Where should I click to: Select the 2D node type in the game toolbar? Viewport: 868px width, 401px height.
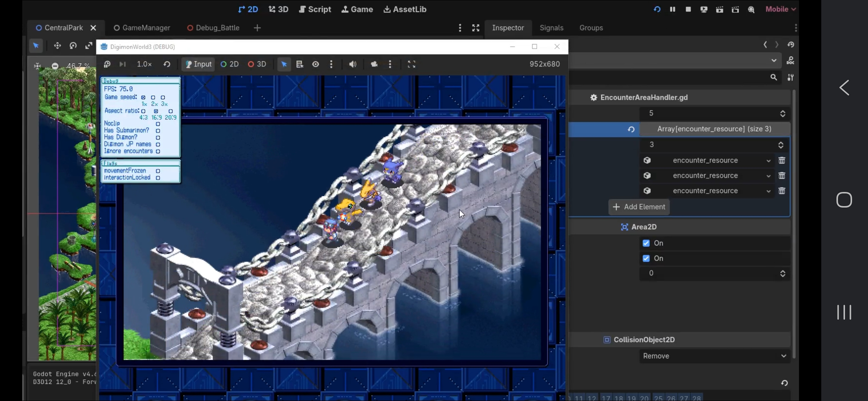pos(230,64)
